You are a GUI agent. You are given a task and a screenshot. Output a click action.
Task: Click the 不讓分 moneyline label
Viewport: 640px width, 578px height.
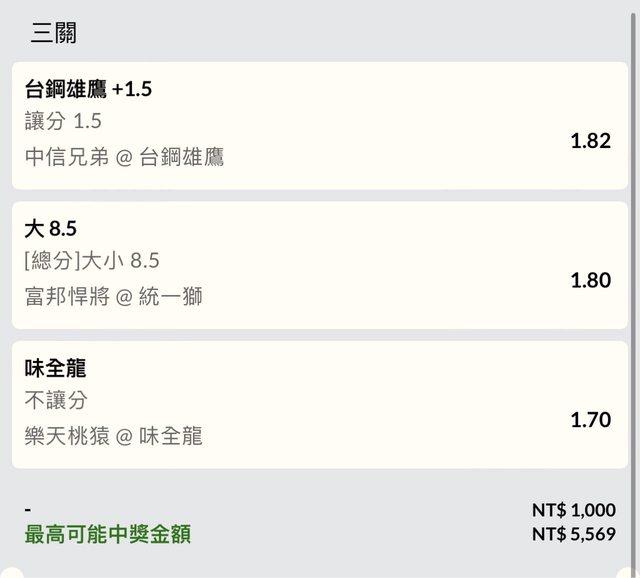tap(56, 401)
